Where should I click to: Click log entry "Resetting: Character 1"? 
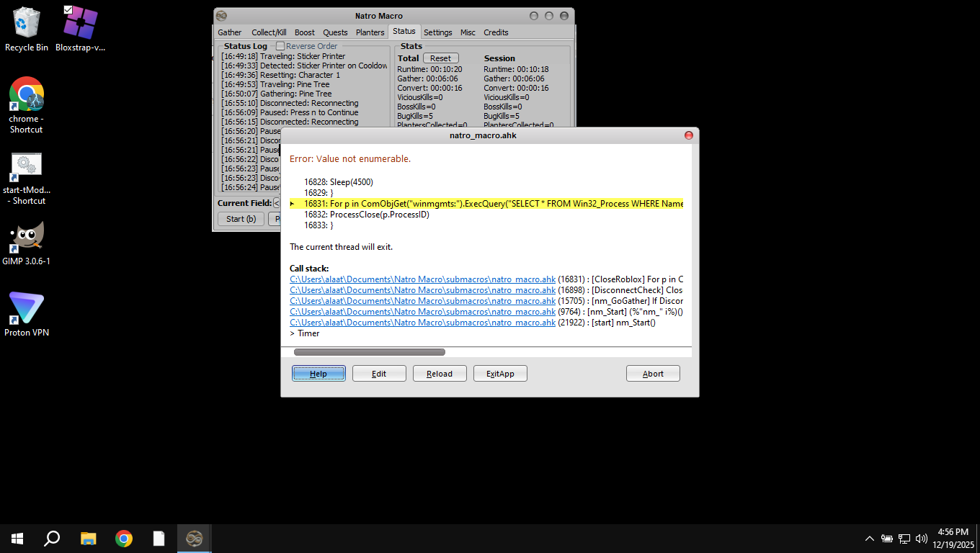281,75
